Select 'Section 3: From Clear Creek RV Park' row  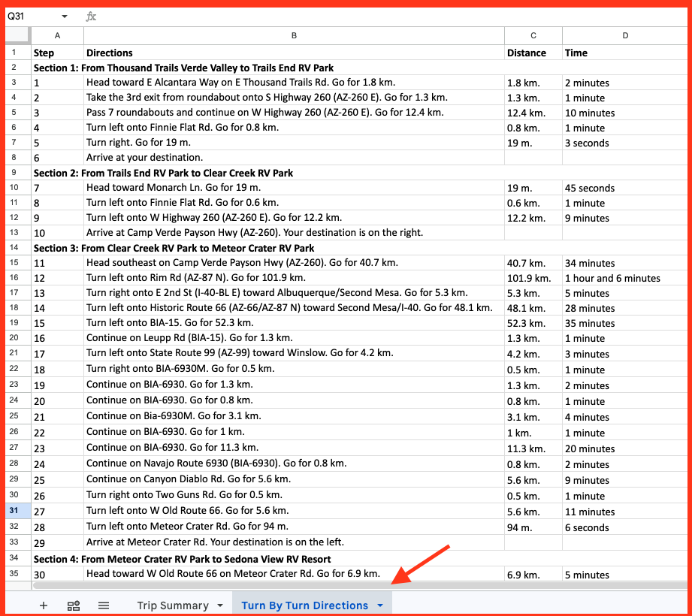pos(360,248)
